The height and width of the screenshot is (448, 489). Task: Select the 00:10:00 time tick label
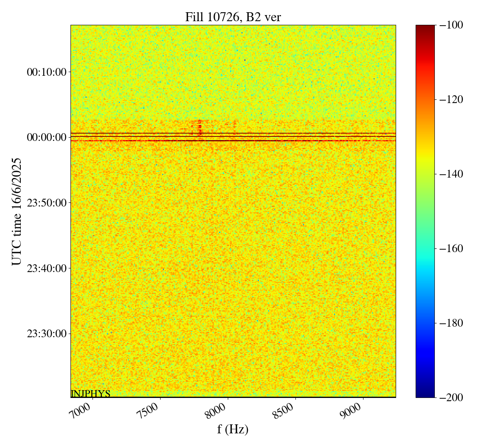coord(46,72)
